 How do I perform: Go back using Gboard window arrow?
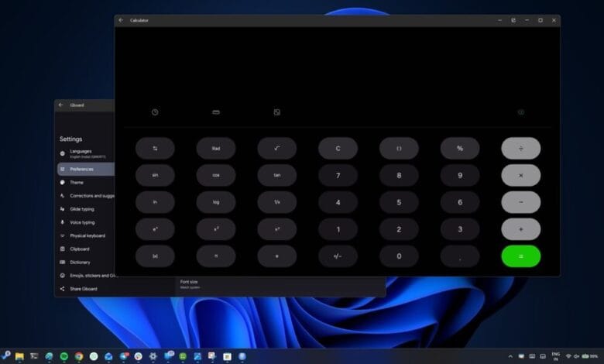click(61, 105)
